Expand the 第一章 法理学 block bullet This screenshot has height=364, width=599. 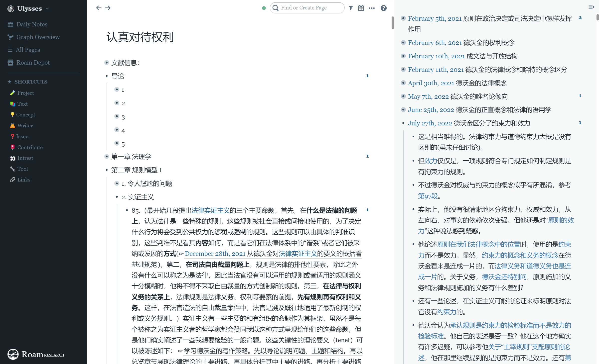point(107,157)
